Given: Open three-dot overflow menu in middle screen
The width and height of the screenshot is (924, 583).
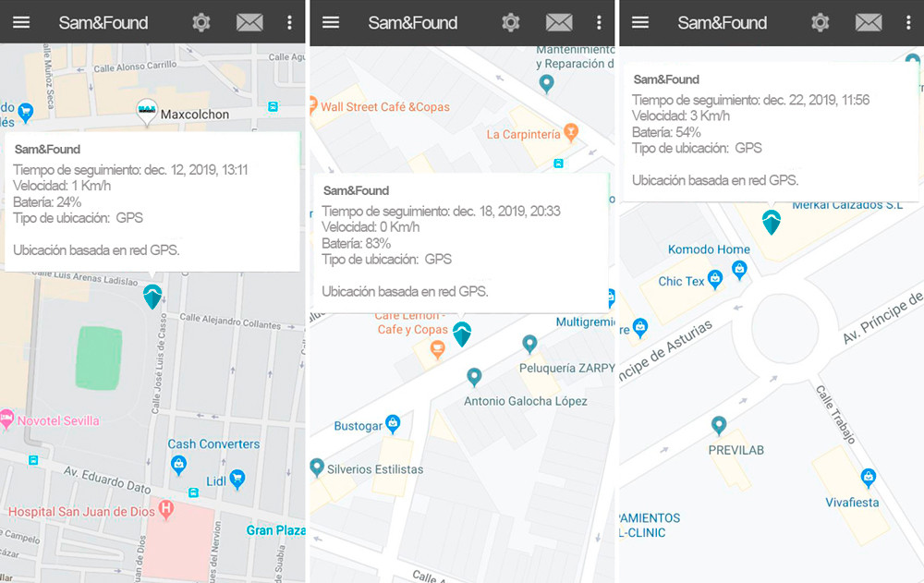Looking at the screenshot, I should [599, 22].
